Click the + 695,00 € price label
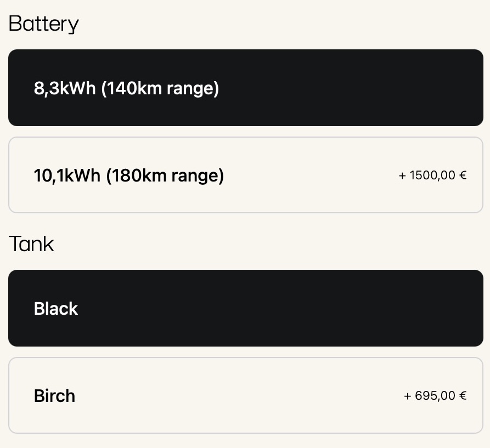Viewport: 490px width, 448px height. [x=435, y=396]
